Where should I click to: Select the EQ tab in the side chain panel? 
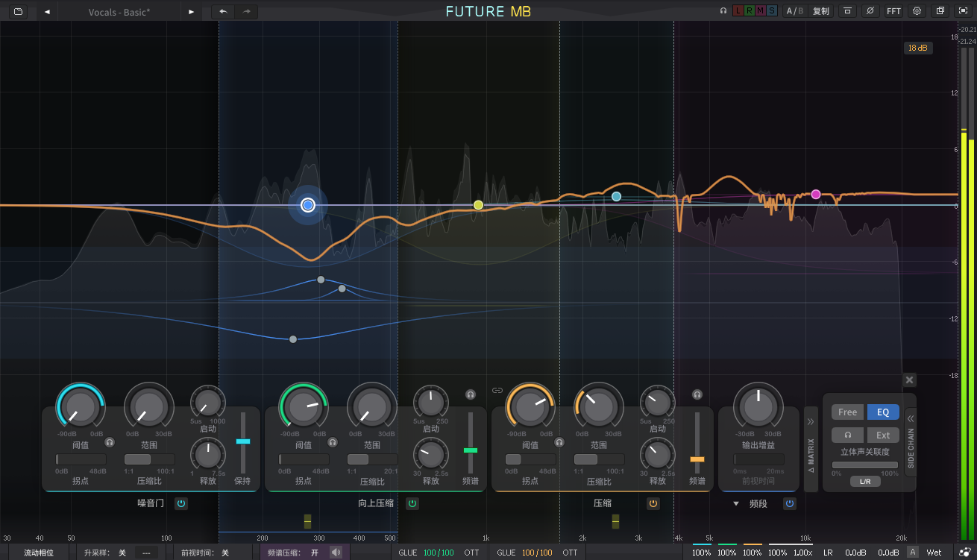883,412
